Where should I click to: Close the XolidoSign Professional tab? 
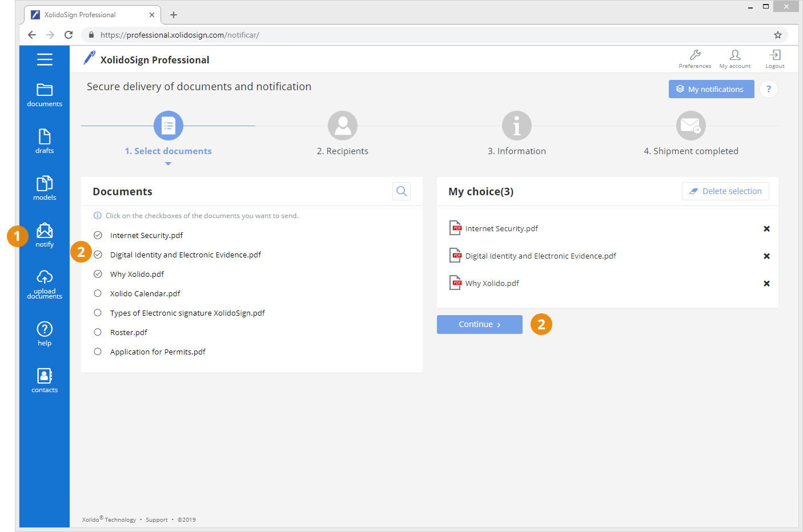click(x=152, y=15)
